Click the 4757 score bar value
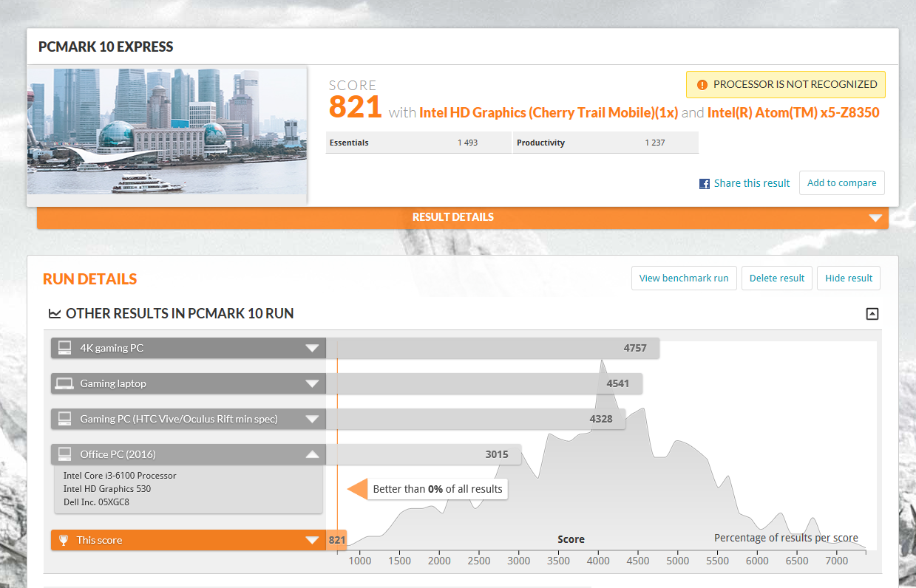The image size is (916, 588). [x=635, y=348]
